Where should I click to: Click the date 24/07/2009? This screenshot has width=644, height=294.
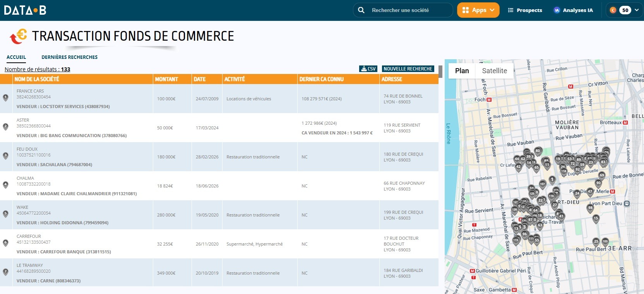pyautogui.click(x=207, y=99)
